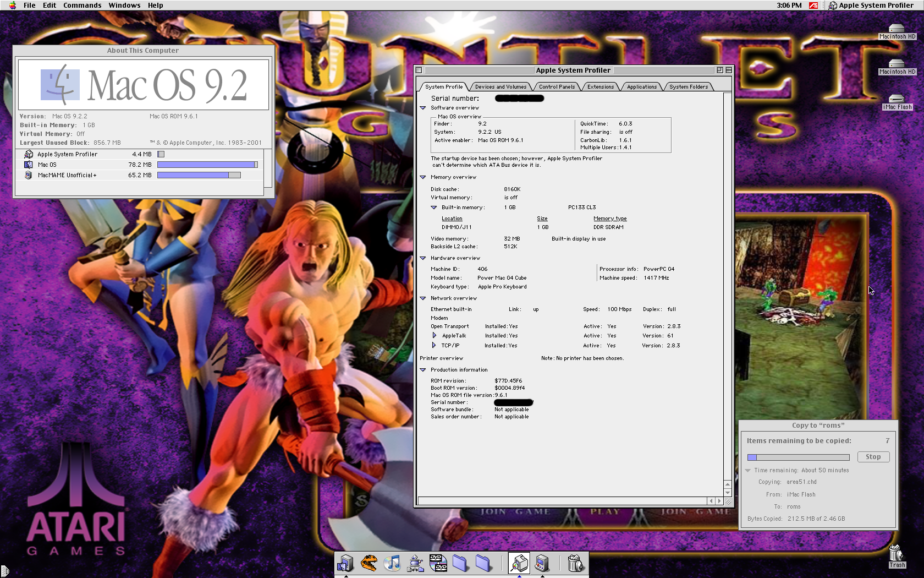Switch to System Folders tab
Image resolution: width=924 pixels, height=578 pixels.
click(x=689, y=86)
